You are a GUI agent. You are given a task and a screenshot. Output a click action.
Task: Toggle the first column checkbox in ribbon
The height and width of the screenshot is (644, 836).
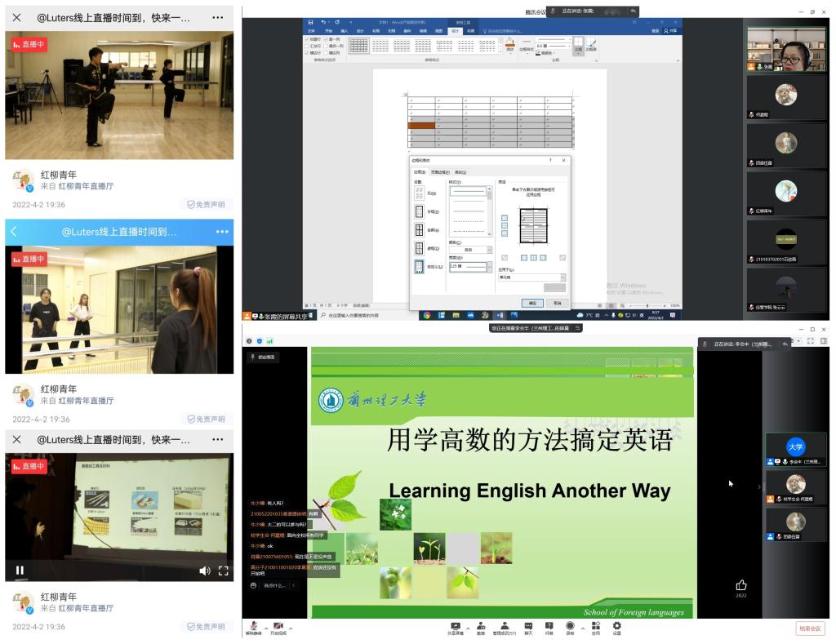(x=325, y=39)
